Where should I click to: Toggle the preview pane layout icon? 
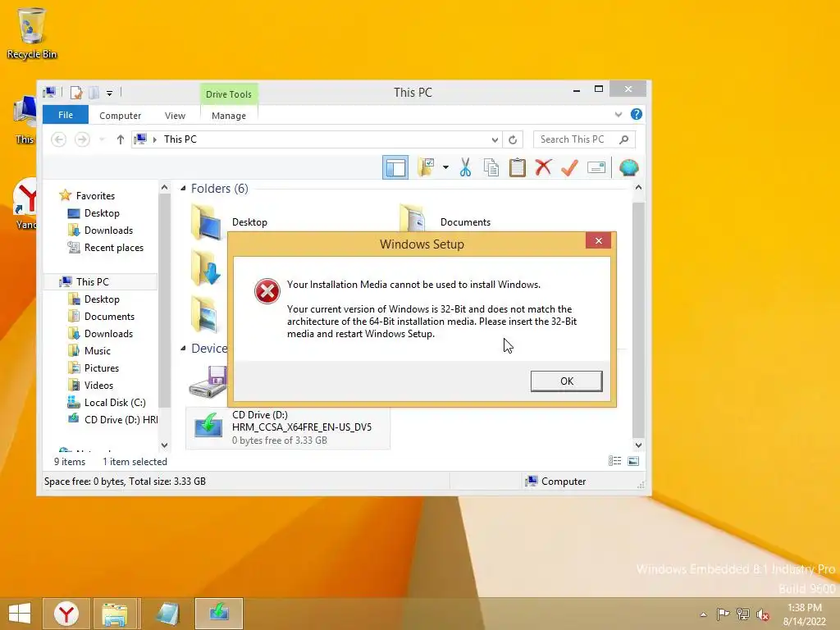tap(395, 167)
